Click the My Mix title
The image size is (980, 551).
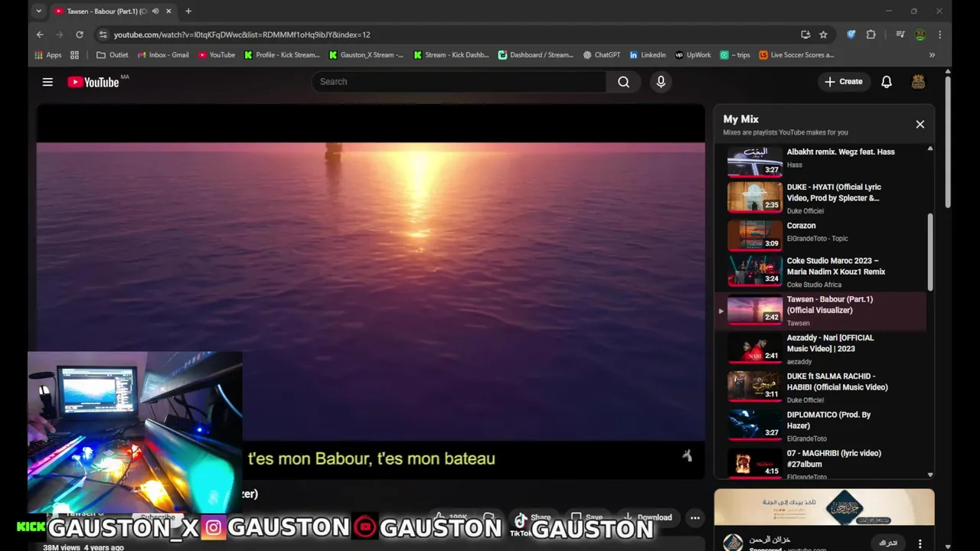pyautogui.click(x=741, y=119)
